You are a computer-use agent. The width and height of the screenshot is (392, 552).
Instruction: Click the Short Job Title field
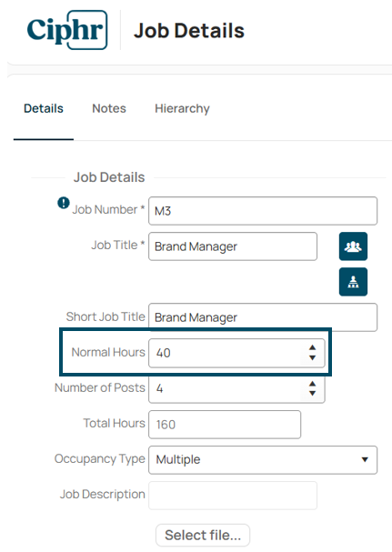pos(263,317)
